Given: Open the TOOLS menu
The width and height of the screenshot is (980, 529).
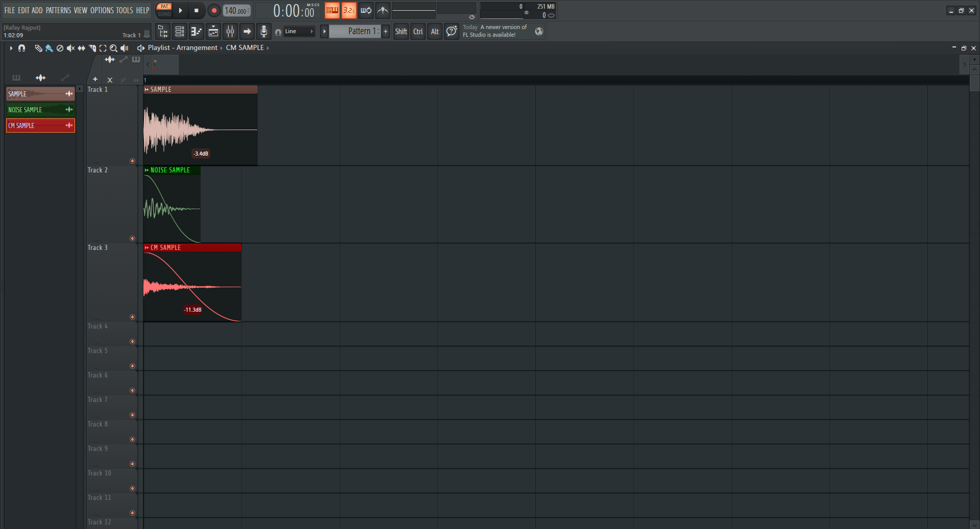Looking at the screenshot, I should pyautogui.click(x=124, y=10).
